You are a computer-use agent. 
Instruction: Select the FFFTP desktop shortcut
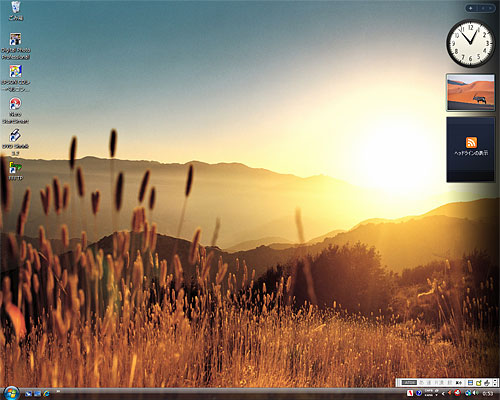pos(16,171)
